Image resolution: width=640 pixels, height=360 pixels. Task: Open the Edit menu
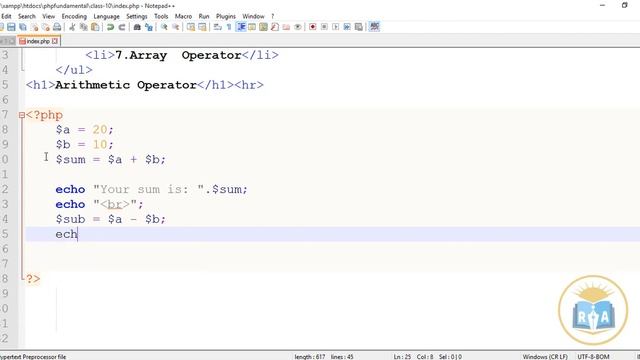pos(6,16)
